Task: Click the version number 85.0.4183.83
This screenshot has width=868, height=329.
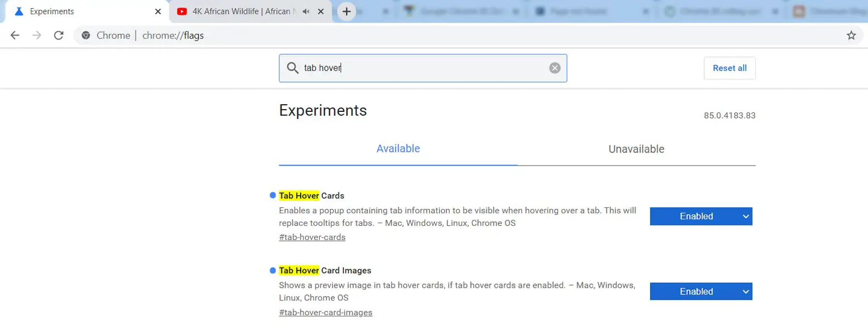Action: [x=729, y=116]
